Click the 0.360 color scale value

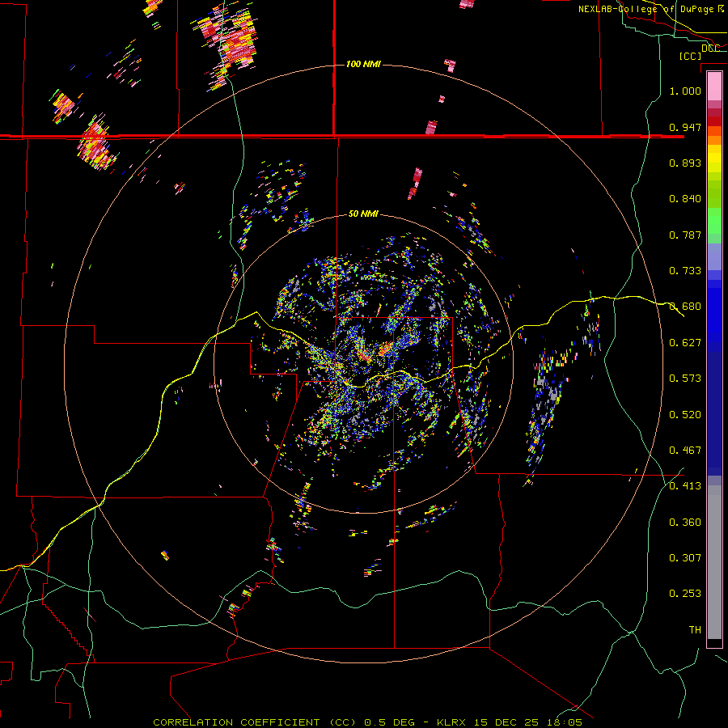685,523
